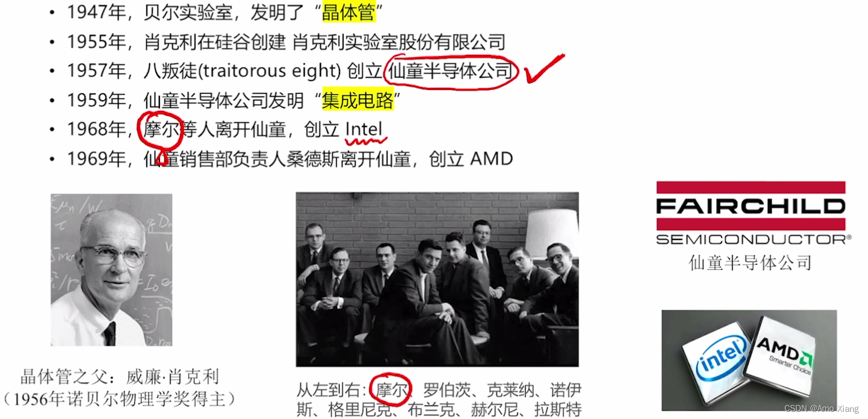Screen dimensions: 868x419
Task: Click the highlighted 集成电路 text
Action: [358, 100]
